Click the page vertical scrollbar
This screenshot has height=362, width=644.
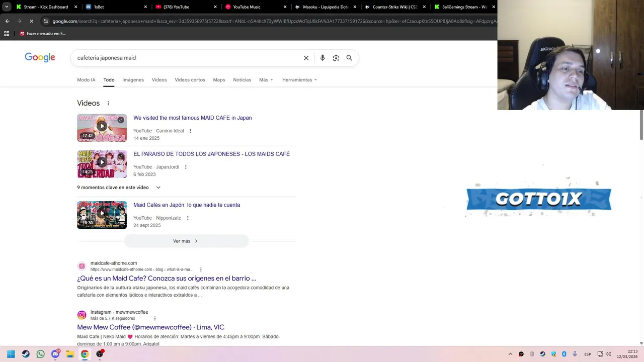641,126
